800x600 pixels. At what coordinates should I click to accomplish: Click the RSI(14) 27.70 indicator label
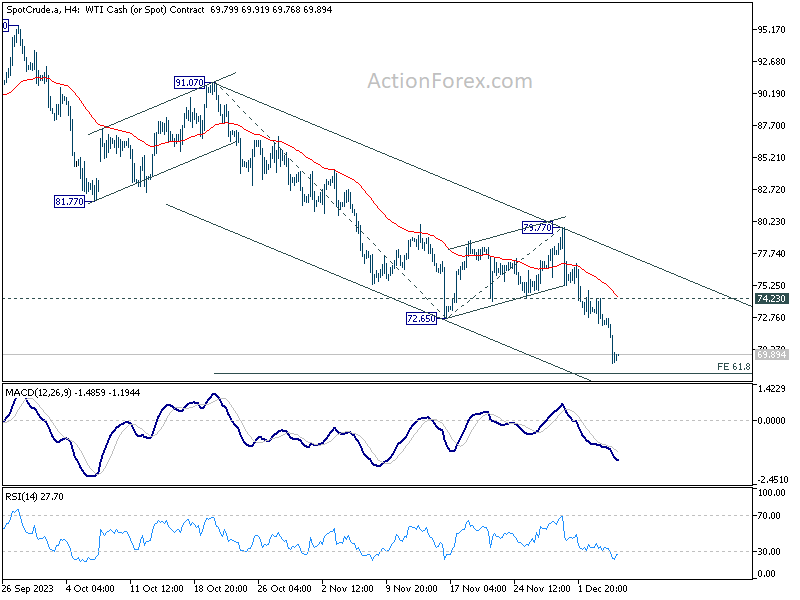pos(34,496)
